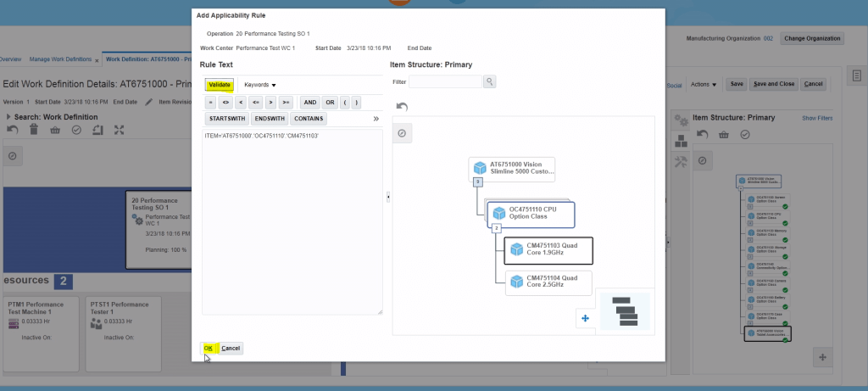
Task: Click inside the Filter input field
Action: point(446,81)
